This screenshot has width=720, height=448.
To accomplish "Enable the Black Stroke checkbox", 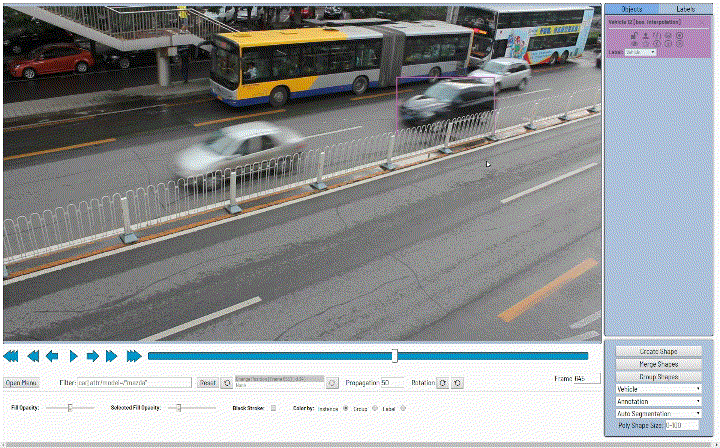I will (274, 408).
